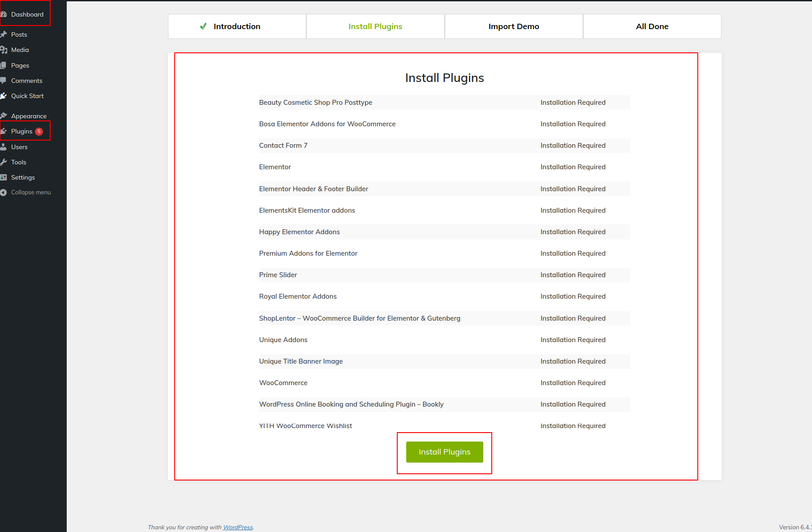The image size is (812, 532).
Task: Click the Tools wrench icon
Action: coord(4,162)
